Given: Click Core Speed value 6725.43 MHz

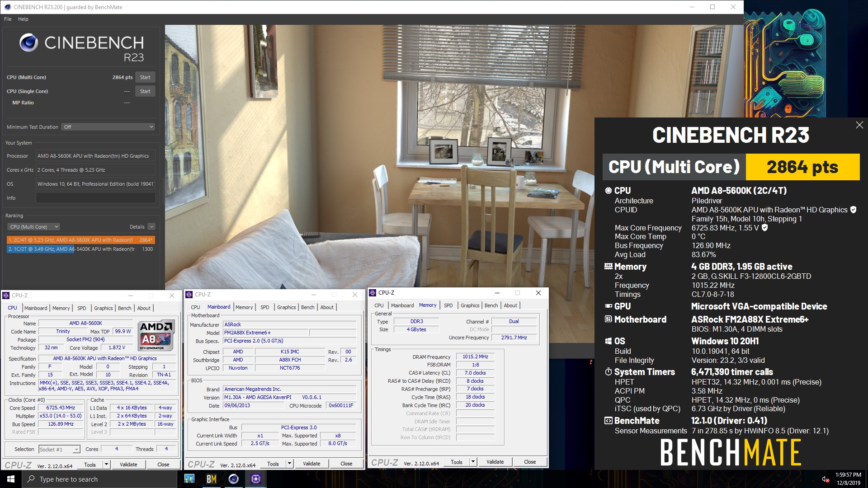Looking at the screenshot, I should pyautogui.click(x=61, y=408).
